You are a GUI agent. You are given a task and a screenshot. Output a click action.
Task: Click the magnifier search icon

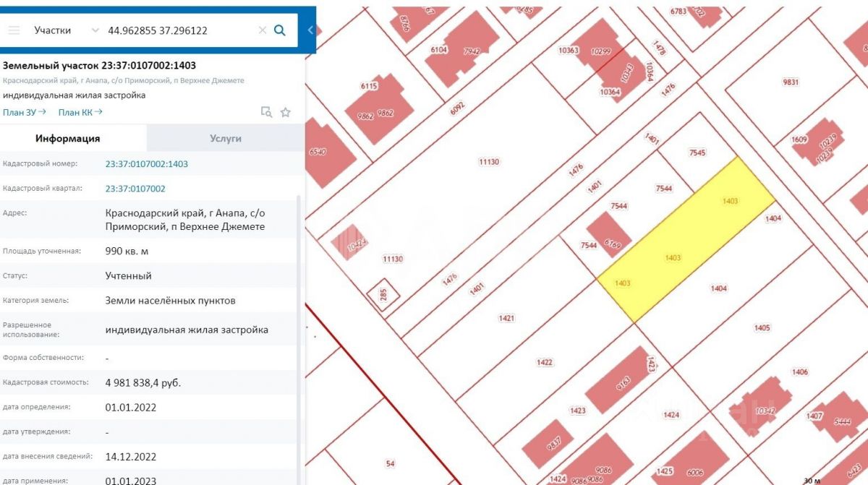coord(280,30)
